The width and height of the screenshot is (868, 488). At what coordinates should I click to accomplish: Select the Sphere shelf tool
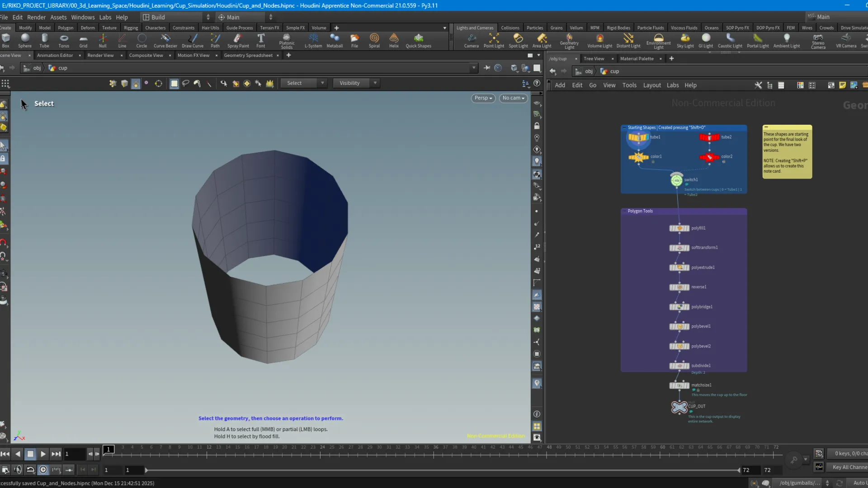pyautogui.click(x=25, y=40)
